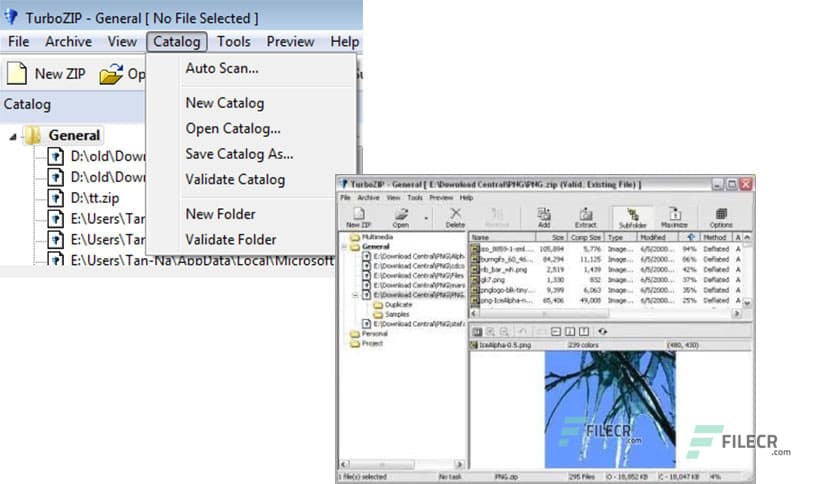
Task: Click the icicle preview image
Action: pos(610,409)
